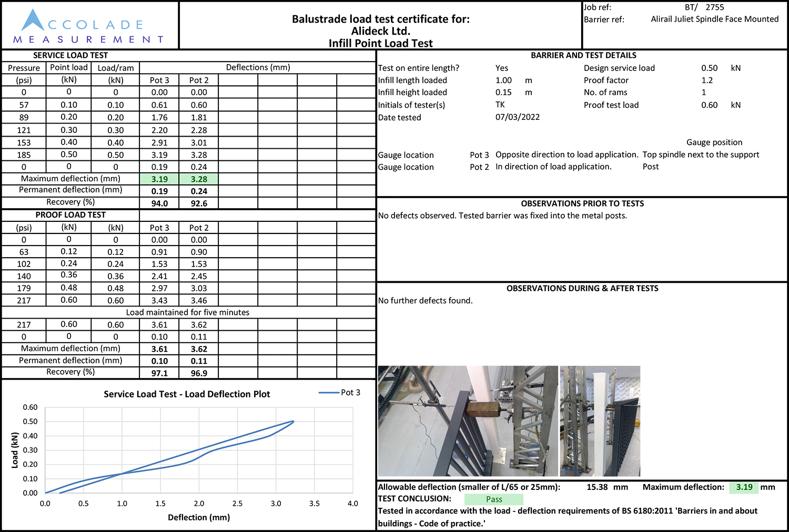Screen dimensions: 789x532
Task: Click proof permanent deflection value 0.11
Action: tap(199, 361)
